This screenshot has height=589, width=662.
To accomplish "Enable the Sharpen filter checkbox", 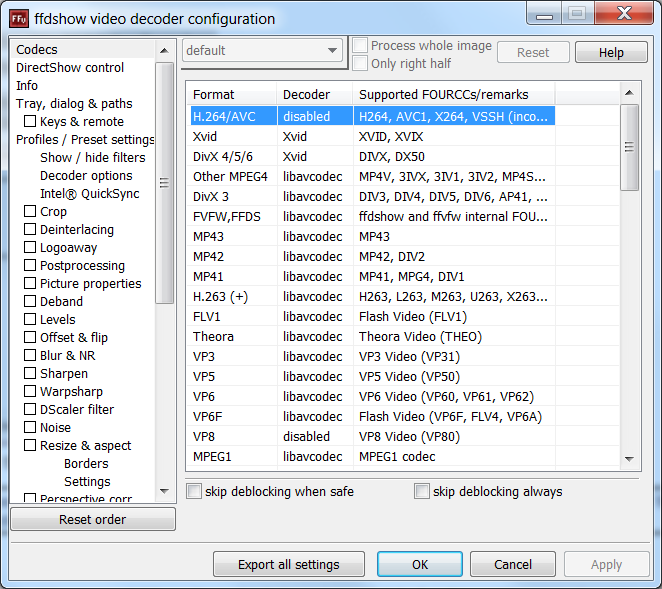I will point(30,373).
